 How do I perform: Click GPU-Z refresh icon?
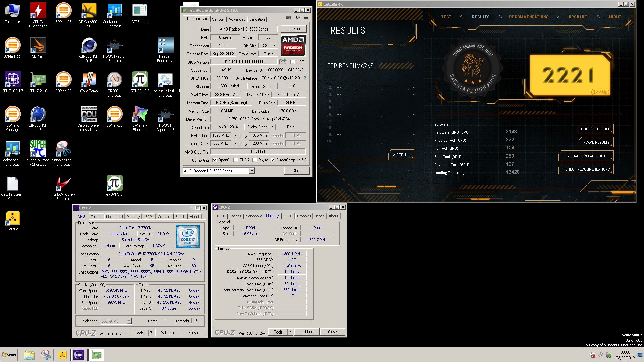point(298,18)
